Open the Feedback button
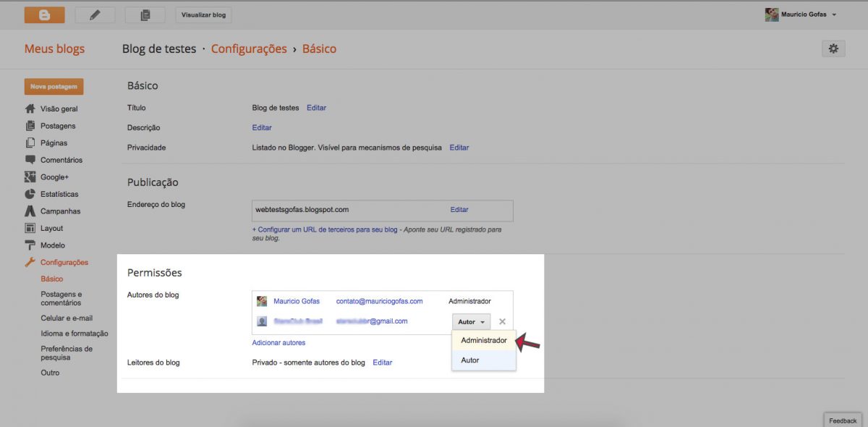The height and width of the screenshot is (427, 868). 843,420
